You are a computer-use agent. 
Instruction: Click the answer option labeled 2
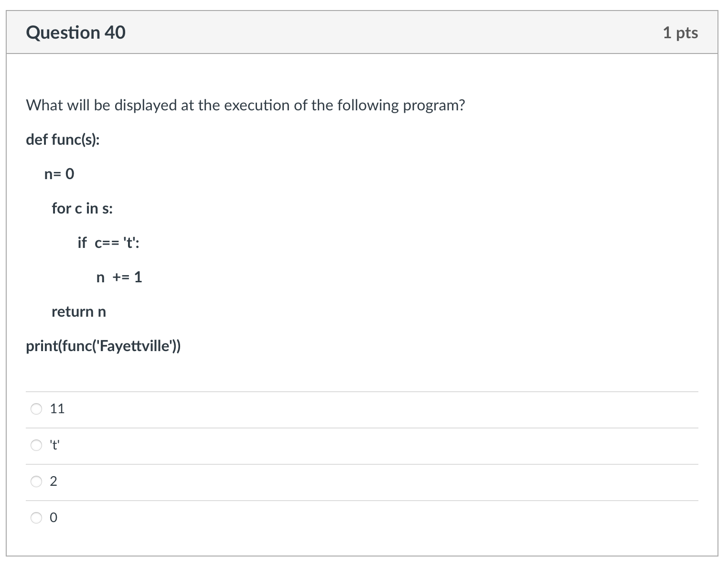click(53, 482)
